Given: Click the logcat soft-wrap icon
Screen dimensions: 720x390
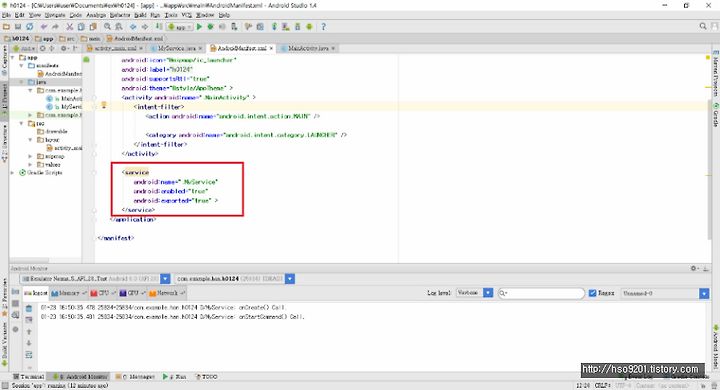Looking at the screenshot, I should [x=29, y=355].
